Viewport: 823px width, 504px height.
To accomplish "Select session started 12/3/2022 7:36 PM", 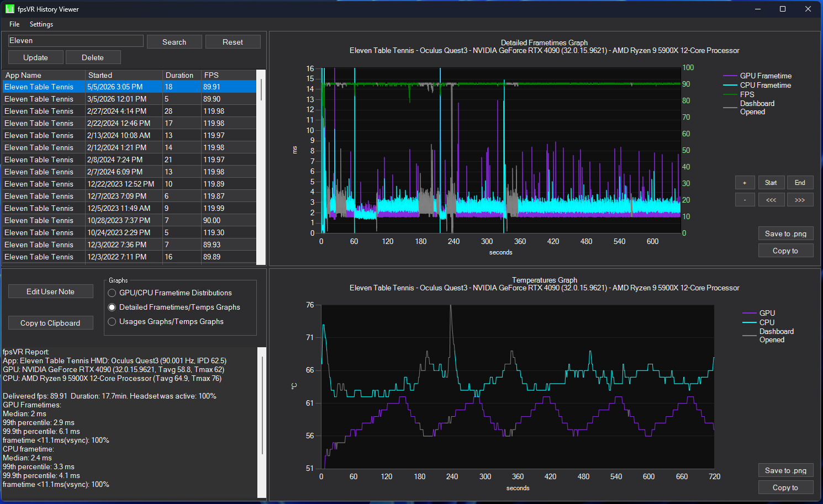I will tap(129, 245).
